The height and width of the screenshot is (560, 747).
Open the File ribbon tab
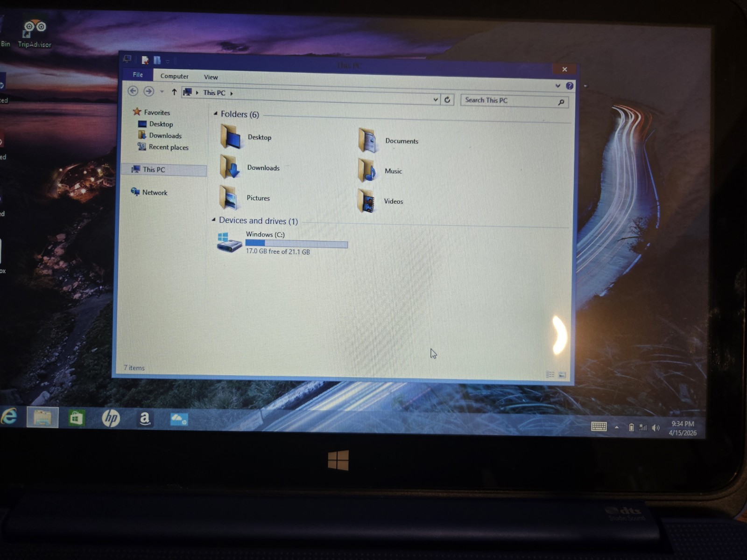[x=138, y=75]
